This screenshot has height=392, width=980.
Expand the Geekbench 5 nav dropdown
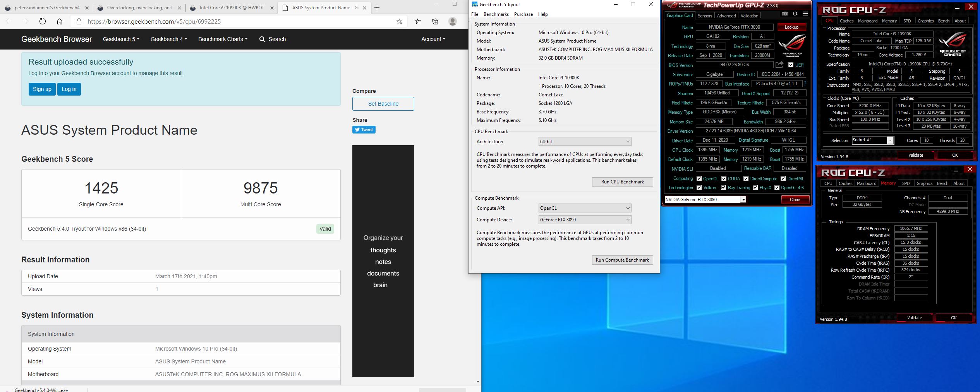coord(121,39)
